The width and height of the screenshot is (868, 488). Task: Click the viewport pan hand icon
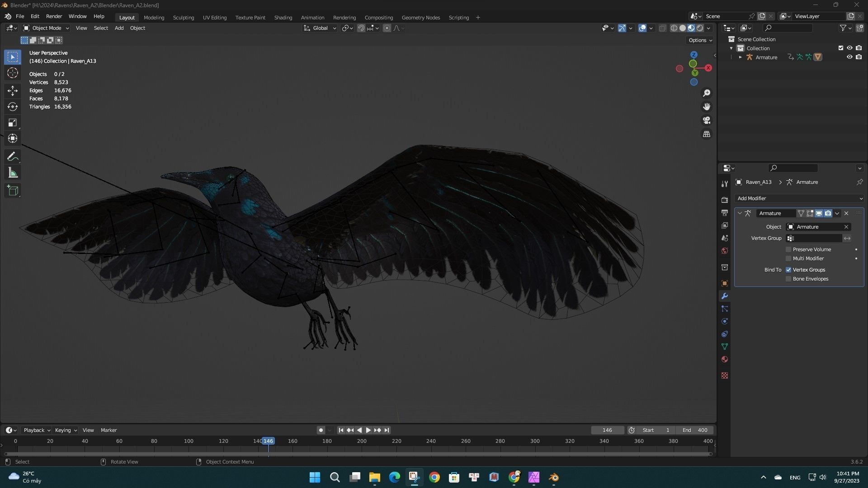click(707, 107)
